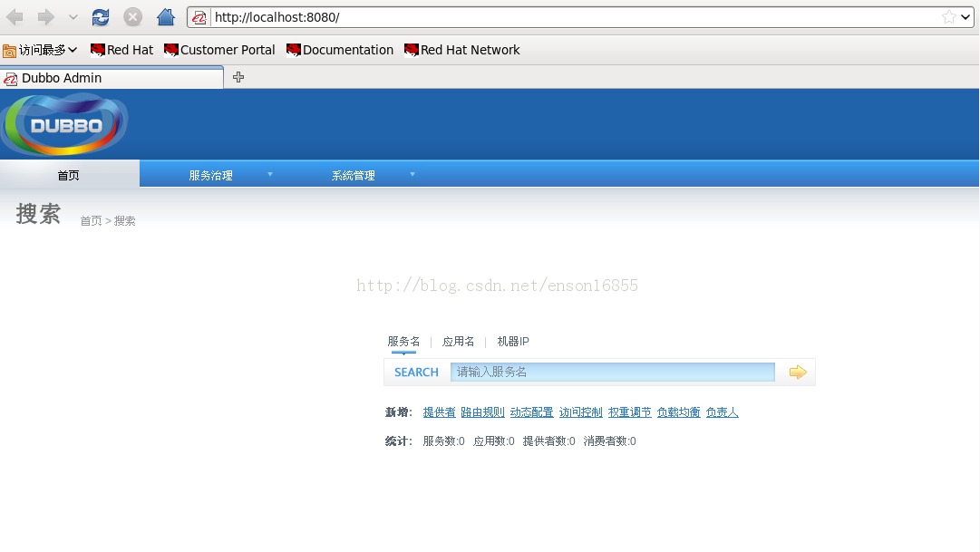Switch search to 应用名 tab
Viewport: 980px width, 552px height.
pos(458,342)
